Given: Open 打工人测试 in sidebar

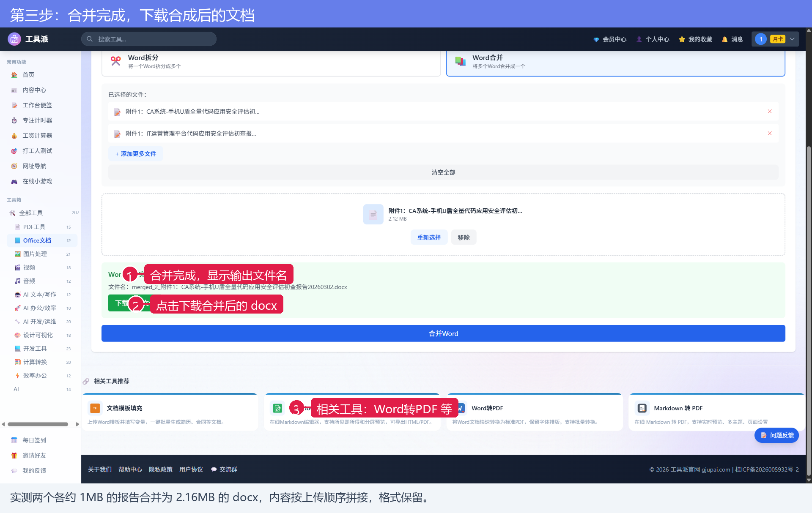Looking at the screenshot, I should coord(37,151).
